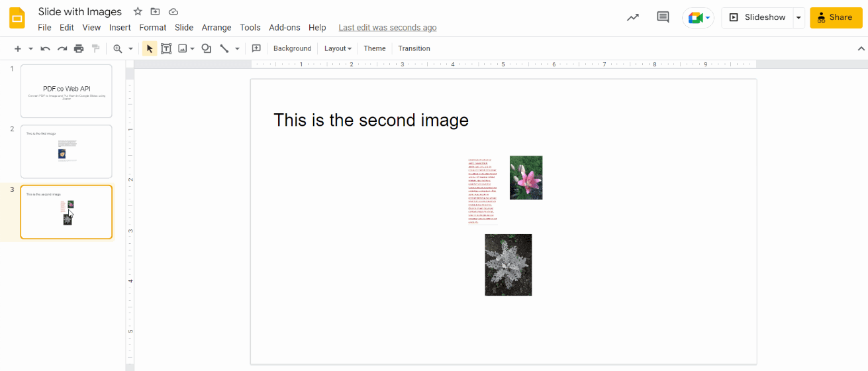Screen dimensions: 868x371
Task: Open the activity dashboard trend icon
Action: coord(633,17)
